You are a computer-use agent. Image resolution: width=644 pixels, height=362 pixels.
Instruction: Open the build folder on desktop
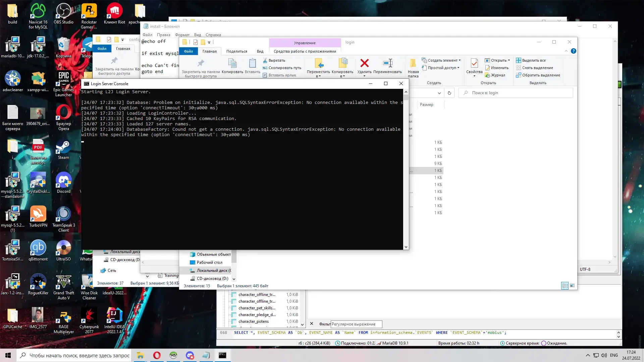coord(12,13)
